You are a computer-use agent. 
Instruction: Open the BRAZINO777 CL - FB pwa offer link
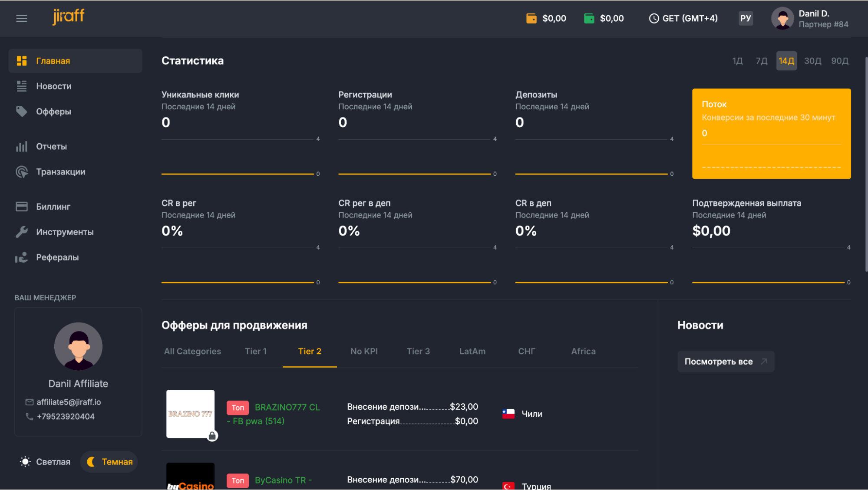pyautogui.click(x=274, y=414)
